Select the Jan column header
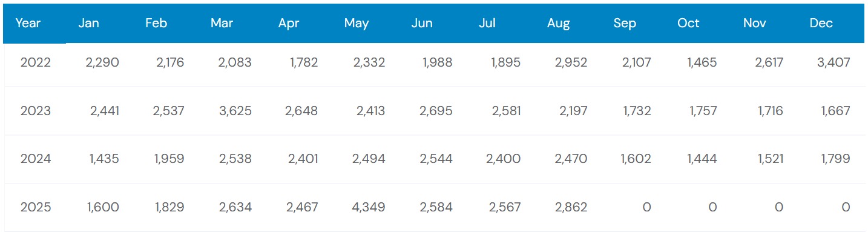 [x=88, y=23]
